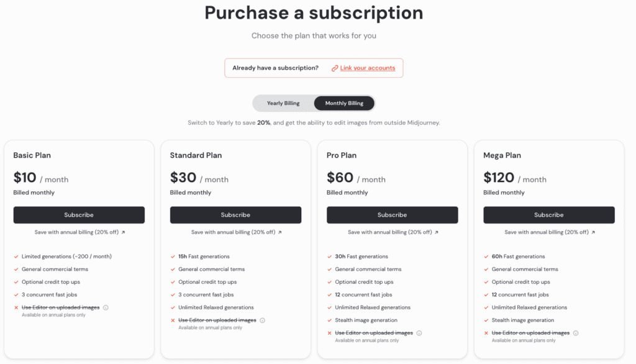The width and height of the screenshot is (636, 364).
Task: Click the Mega Plan $120 price
Action: [499, 178]
